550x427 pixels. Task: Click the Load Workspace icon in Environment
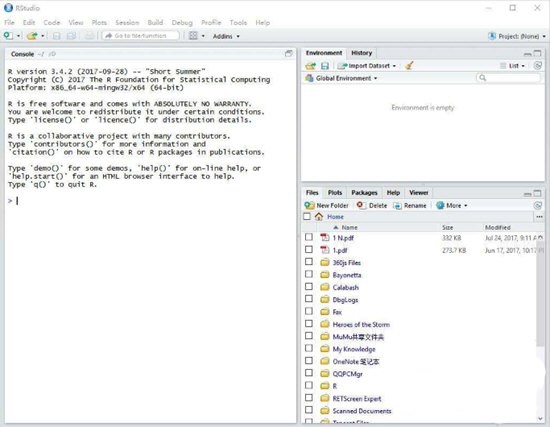tap(310, 66)
